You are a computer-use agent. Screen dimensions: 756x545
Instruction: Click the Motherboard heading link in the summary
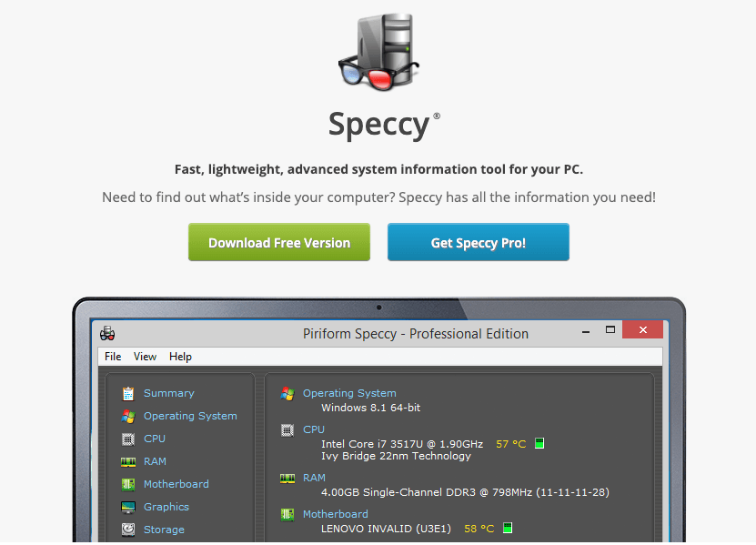point(335,514)
